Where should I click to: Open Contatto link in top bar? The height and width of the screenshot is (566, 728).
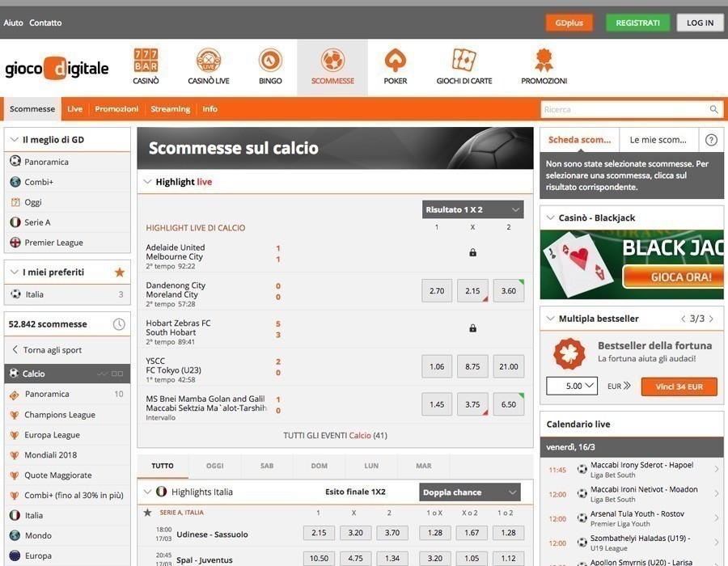point(45,23)
